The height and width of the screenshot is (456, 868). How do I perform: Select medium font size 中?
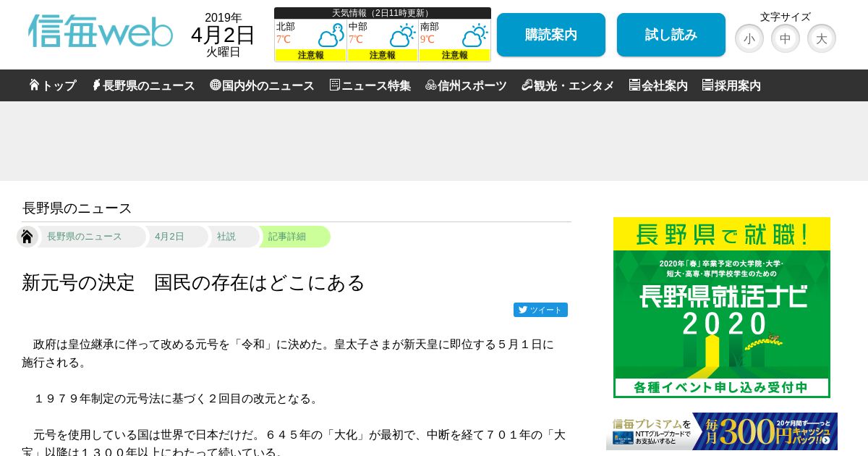pos(786,38)
